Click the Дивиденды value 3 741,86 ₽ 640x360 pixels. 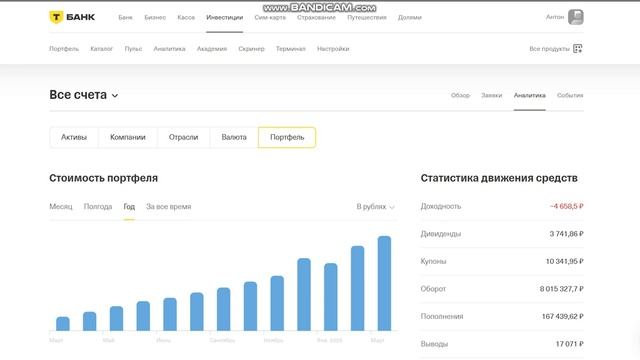coord(567,234)
